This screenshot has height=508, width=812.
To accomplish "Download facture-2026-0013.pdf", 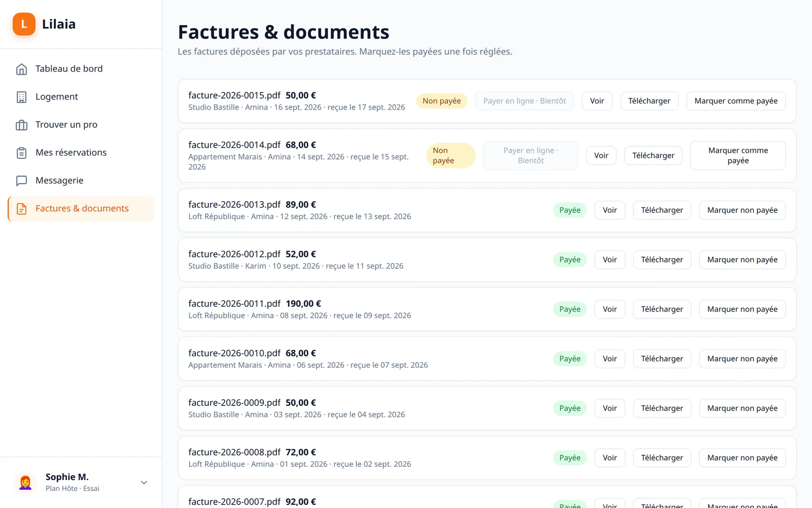I will (x=662, y=210).
